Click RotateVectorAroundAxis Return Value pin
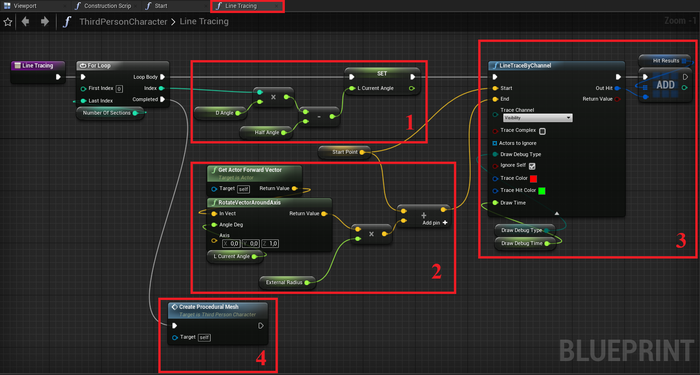This screenshot has height=375, width=700. pyautogui.click(x=324, y=214)
